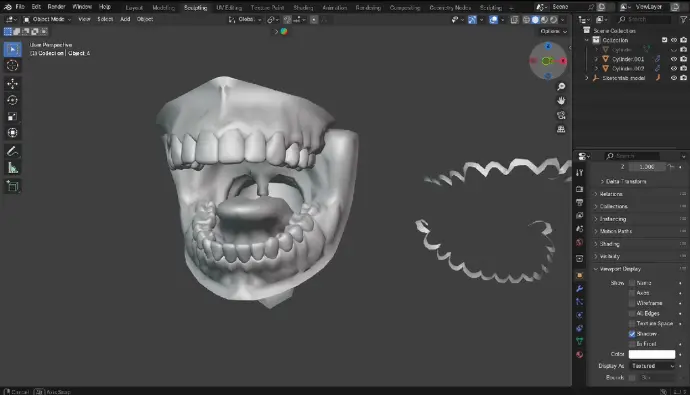Open the Particles properties tab
The height and width of the screenshot is (395, 690).
coord(580,302)
